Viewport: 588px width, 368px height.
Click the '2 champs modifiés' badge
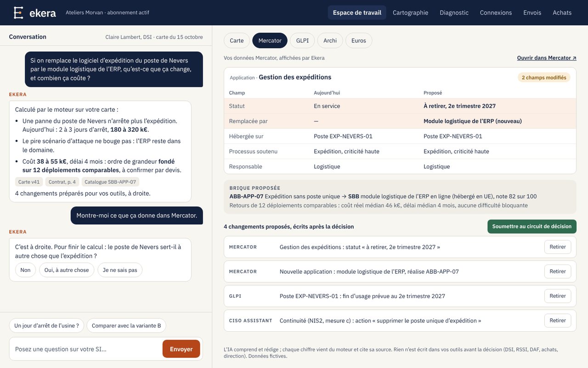[544, 78]
